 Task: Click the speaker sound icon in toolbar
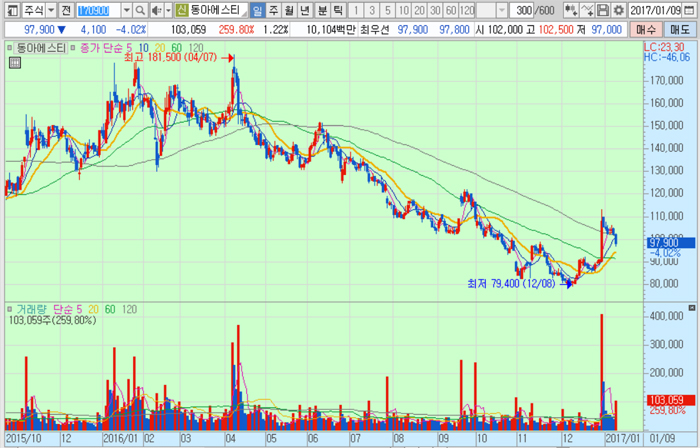[155, 10]
